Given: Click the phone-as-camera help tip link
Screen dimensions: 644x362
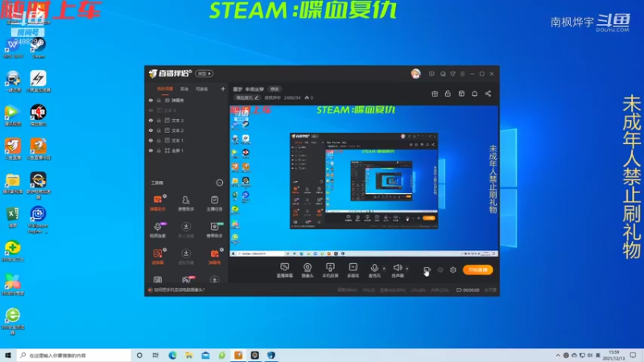Looking at the screenshot, I should (x=179, y=290).
